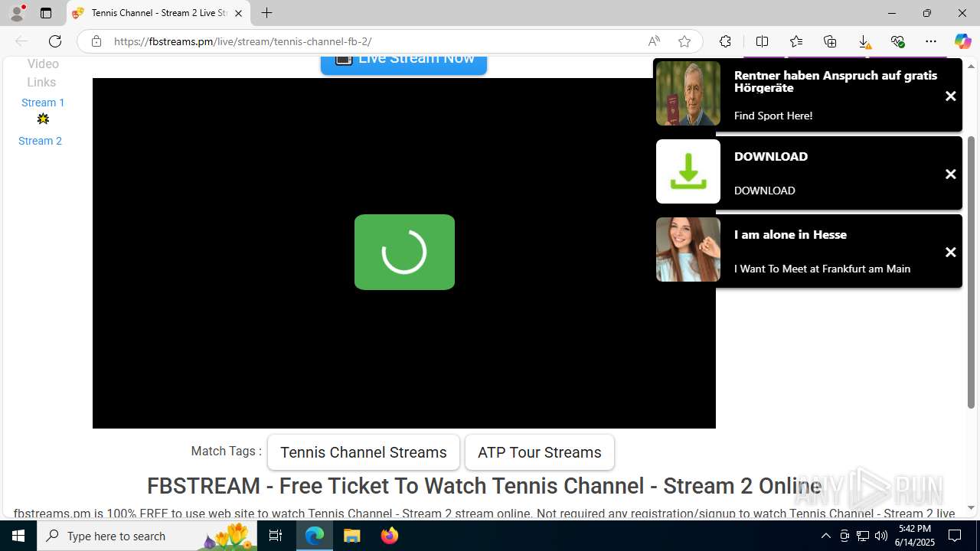This screenshot has height=551, width=980.
Task: Open the volume control tray icon
Action: point(881,536)
